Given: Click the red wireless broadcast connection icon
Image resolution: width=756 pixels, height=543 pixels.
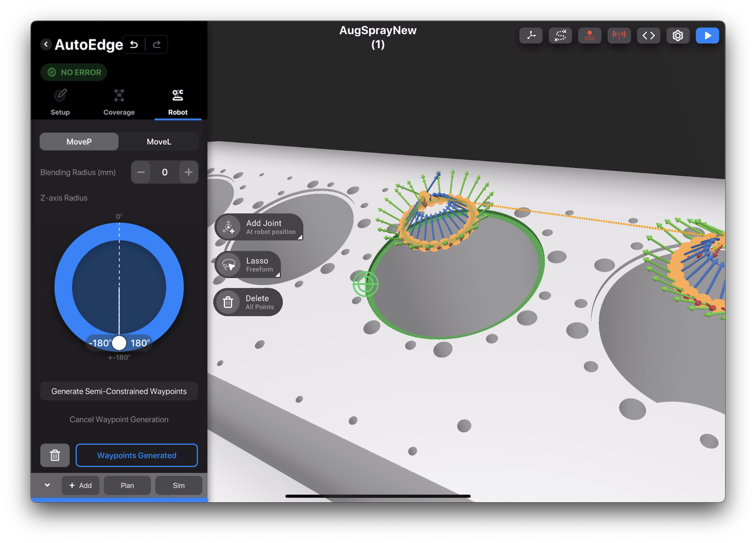Looking at the screenshot, I should pyautogui.click(x=619, y=35).
